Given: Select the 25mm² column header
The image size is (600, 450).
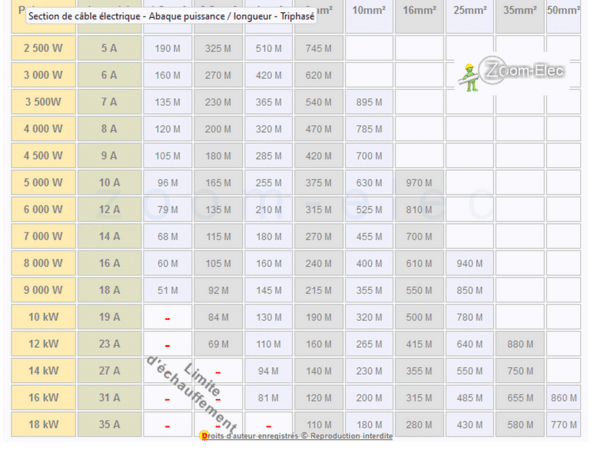Looking at the screenshot, I should pyautogui.click(x=469, y=10).
